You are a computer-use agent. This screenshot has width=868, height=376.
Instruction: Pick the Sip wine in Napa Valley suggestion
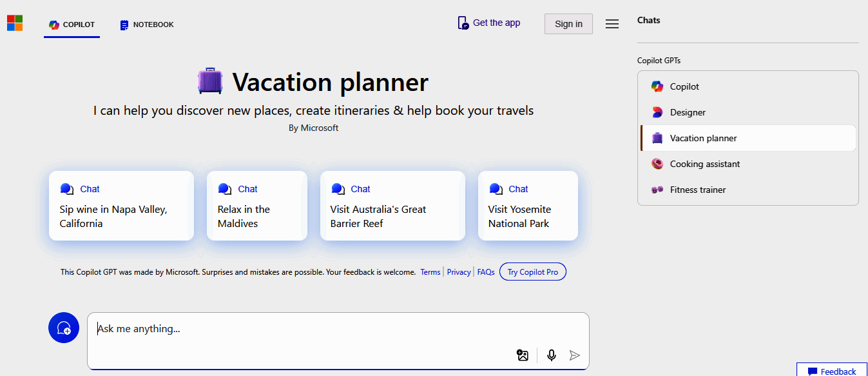[x=121, y=206]
